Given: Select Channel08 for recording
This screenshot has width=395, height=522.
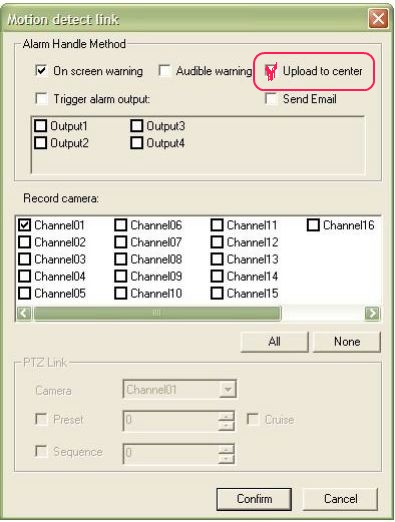Looking at the screenshot, I should pos(121,259).
